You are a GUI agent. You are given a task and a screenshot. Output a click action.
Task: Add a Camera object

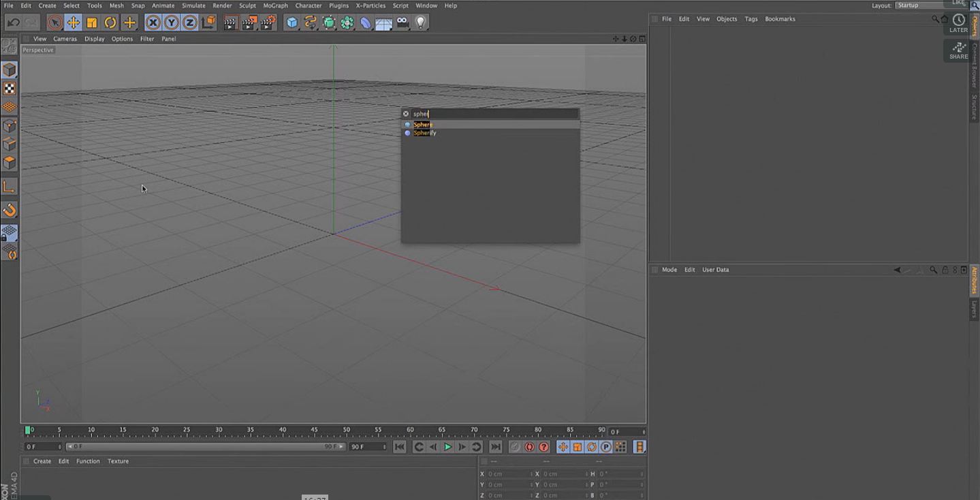pyautogui.click(x=402, y=22)
